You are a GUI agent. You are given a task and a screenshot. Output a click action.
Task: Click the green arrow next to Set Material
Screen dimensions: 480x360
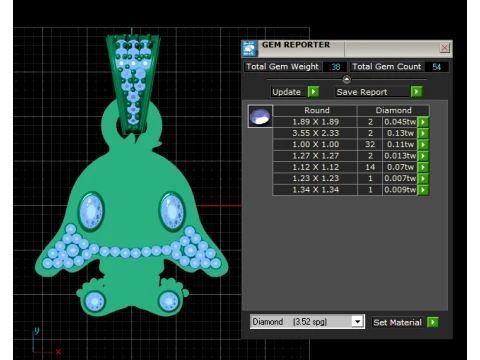coord(433,322)
